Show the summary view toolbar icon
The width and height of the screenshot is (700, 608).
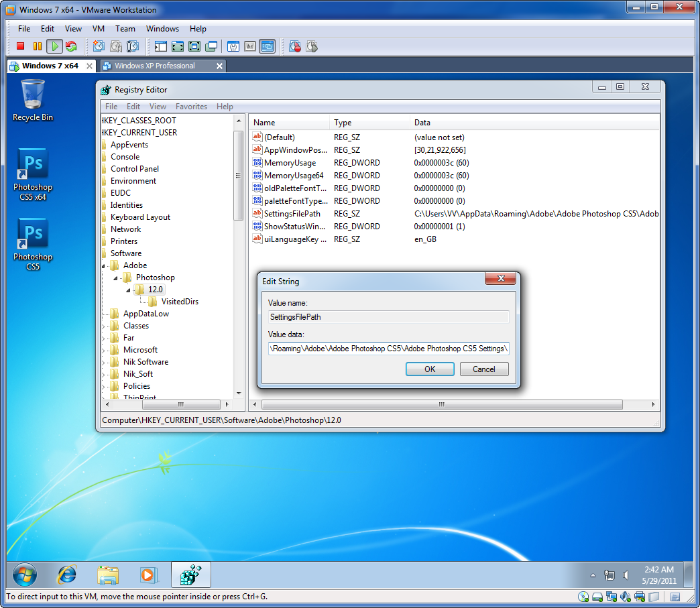(233, 46)
